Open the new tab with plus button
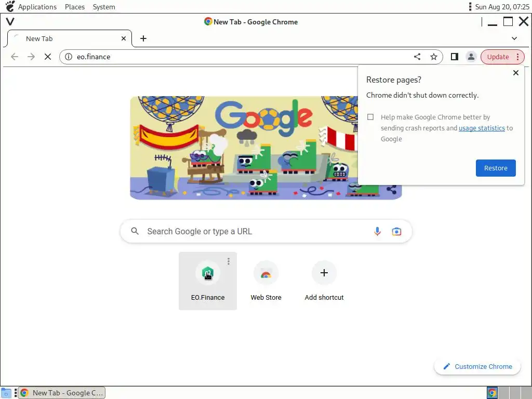This screenshot has height=399, width=532. coord(143,38)
